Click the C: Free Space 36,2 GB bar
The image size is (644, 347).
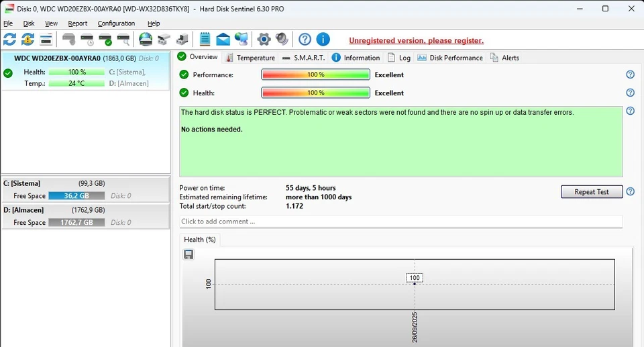coord(76,196)
